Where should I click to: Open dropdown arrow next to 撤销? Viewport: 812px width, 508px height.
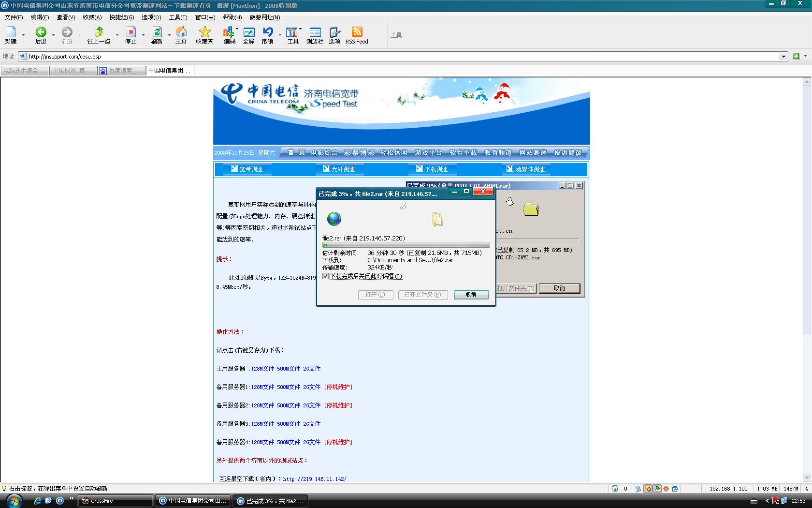(280, 35)
